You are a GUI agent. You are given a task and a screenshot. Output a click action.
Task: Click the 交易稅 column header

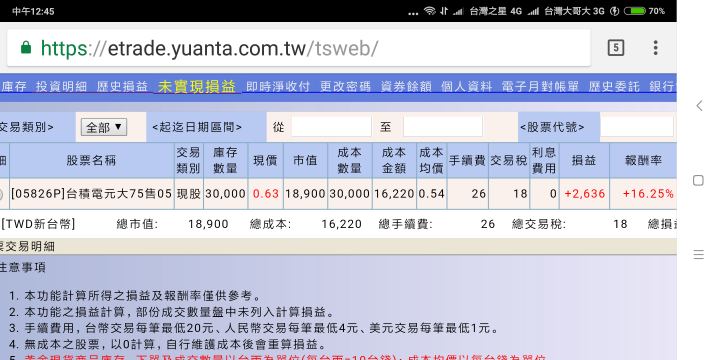(509, 160)
